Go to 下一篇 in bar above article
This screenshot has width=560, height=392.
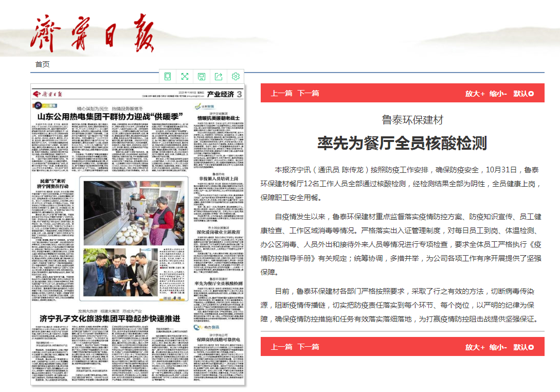coord(308,93)
